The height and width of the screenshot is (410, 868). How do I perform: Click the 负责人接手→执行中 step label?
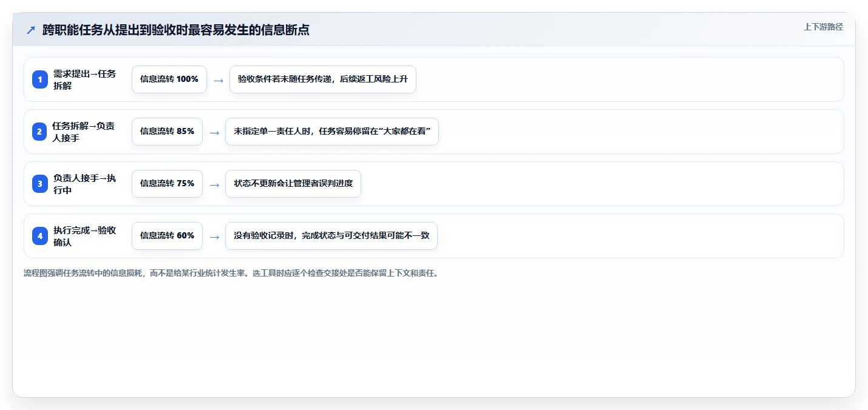pos(85,184)
